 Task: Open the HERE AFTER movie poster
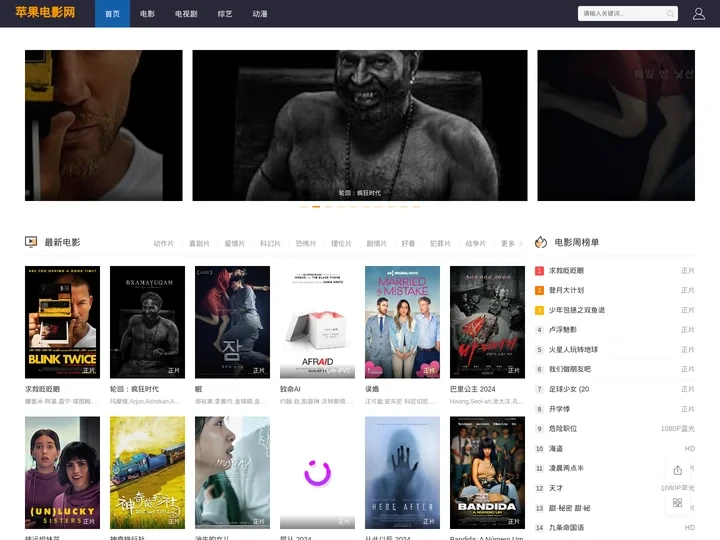coord(402,472)
